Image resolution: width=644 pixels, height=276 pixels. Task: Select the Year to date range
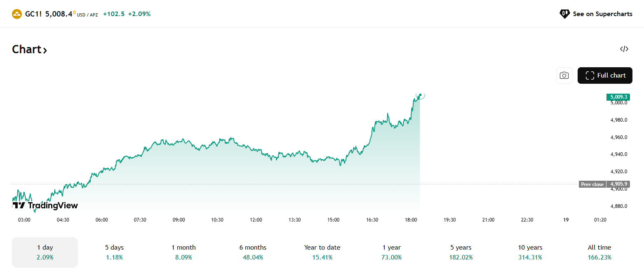pyautogui.click(x=322, y=252)
